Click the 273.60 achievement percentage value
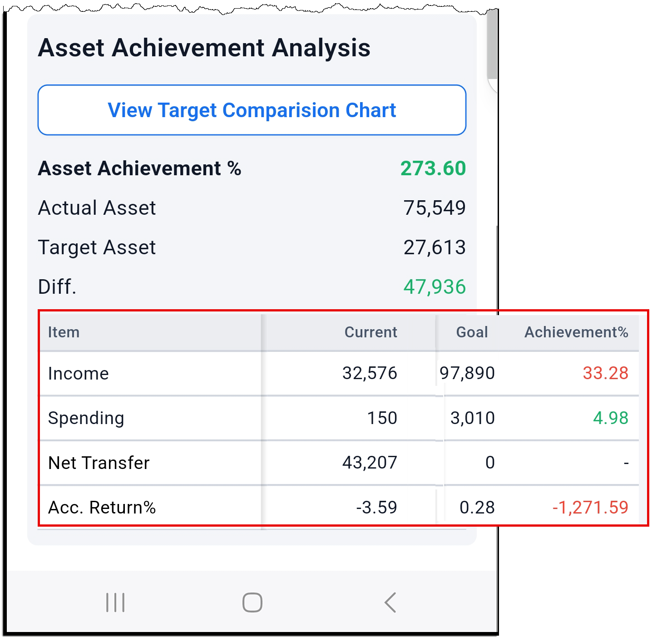Viewport: 672px width, 637px height. (433, 168)
